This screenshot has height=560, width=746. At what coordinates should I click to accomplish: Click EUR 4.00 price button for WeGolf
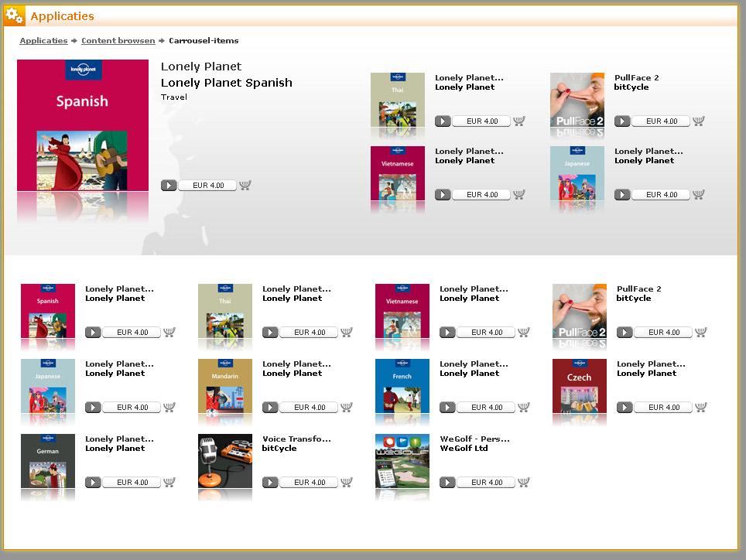pos(486,482)
